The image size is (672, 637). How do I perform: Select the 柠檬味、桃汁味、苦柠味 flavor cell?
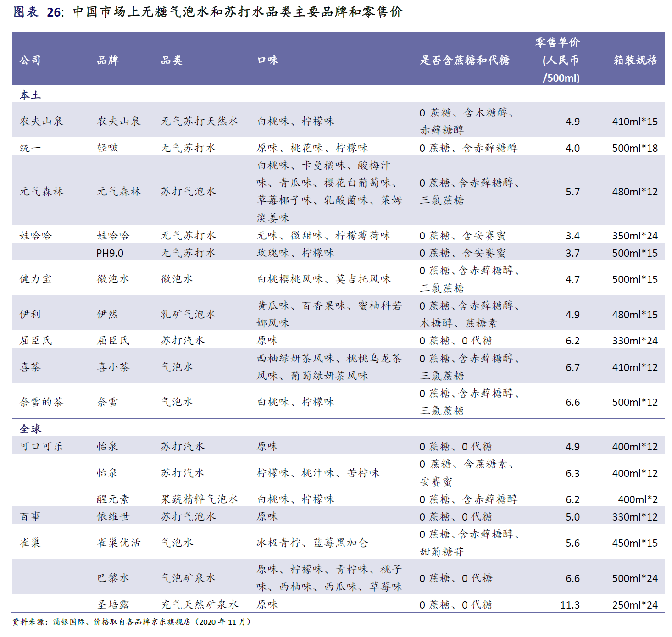(318, 473)
